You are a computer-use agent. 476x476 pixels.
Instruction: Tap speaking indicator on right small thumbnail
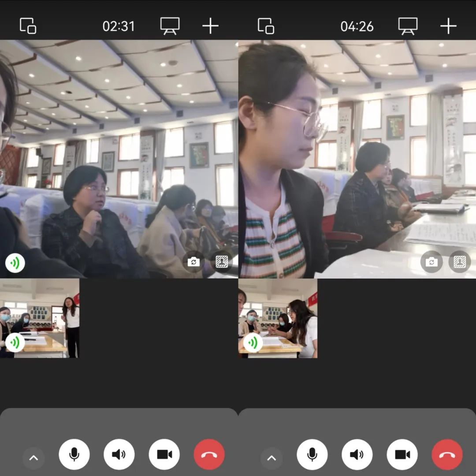(253, 342)
